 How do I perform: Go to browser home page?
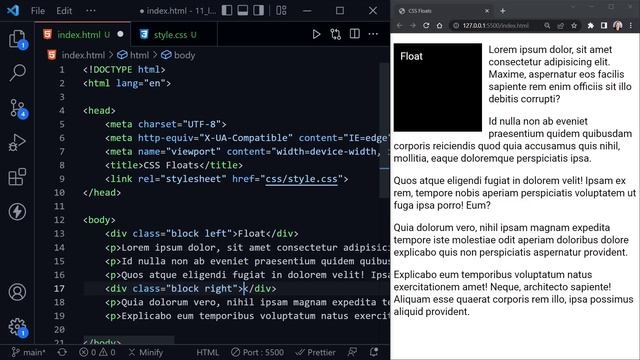pos(439,25)
